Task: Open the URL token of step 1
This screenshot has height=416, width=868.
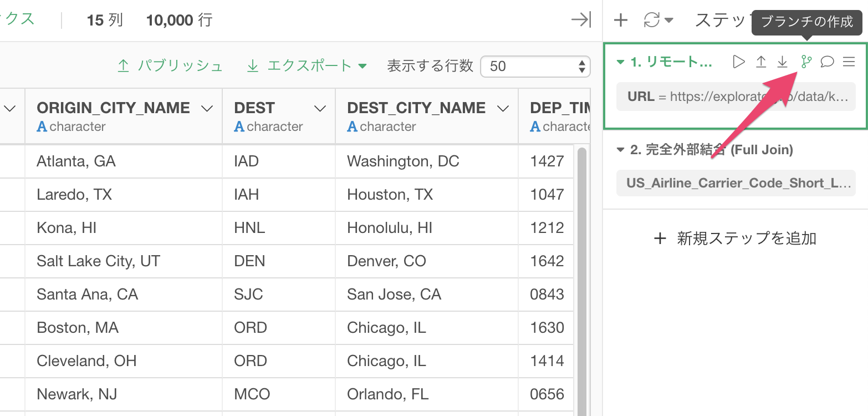Action: tap(736, 97)
